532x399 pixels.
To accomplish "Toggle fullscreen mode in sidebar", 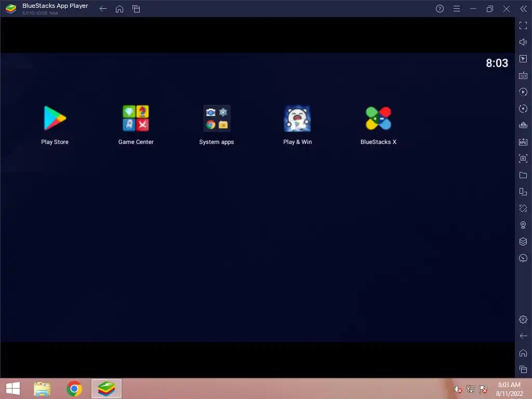I will pos(523,25).
